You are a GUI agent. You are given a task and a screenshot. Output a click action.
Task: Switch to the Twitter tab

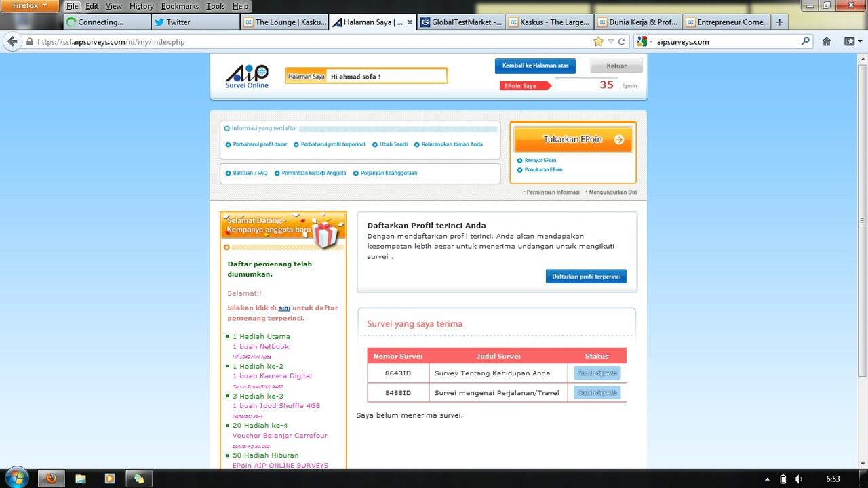pyautogui.click(x=195, y=22)
